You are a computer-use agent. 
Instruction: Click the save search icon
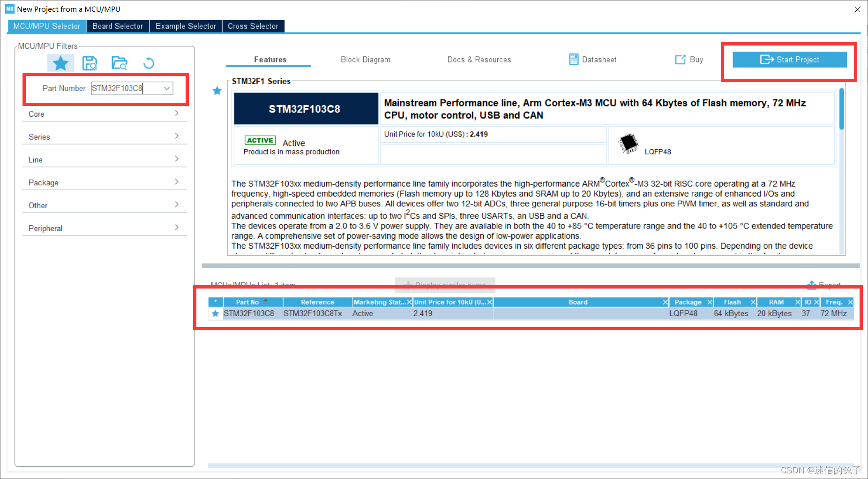tap(90, 63)
